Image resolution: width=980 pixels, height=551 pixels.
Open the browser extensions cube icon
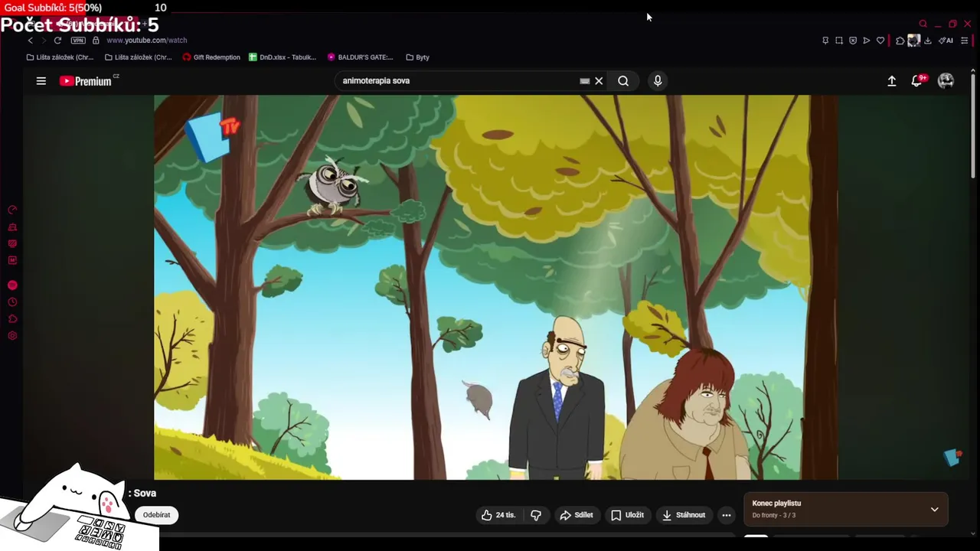pyautogui.click(x=900, y=41)
